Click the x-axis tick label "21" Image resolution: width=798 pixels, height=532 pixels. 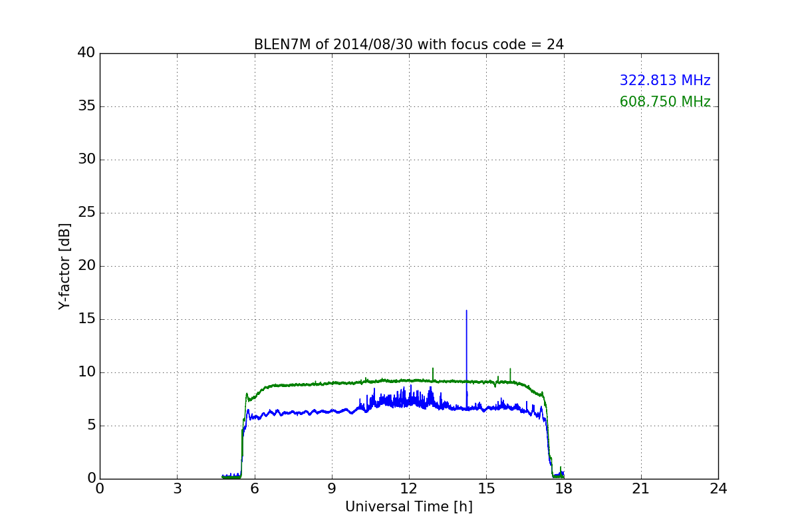pyautogui.click(x=641, y=488)
